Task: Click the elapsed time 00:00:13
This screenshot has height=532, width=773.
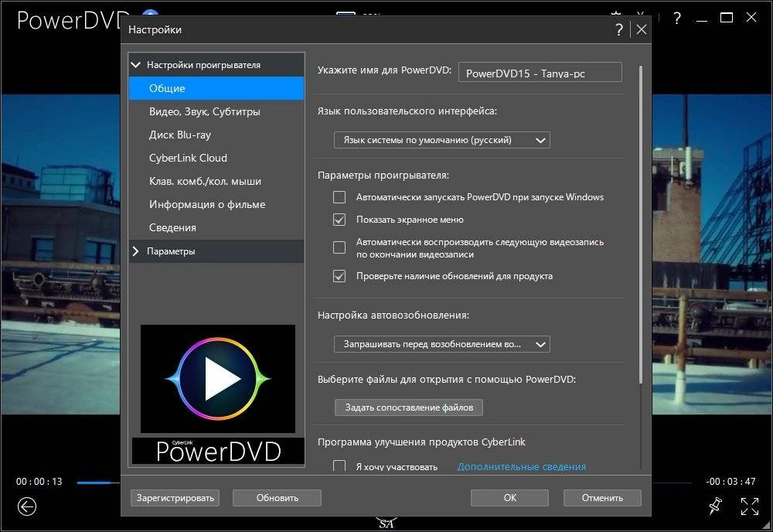Action: pos(39,481)
